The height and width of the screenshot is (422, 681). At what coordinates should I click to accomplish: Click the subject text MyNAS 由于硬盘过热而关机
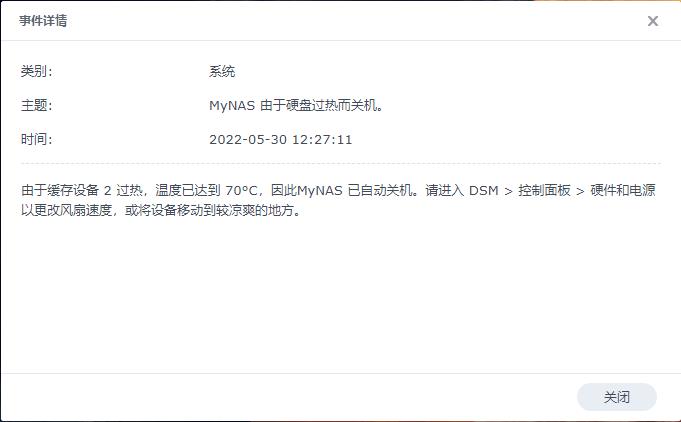[x=296, y=105]
